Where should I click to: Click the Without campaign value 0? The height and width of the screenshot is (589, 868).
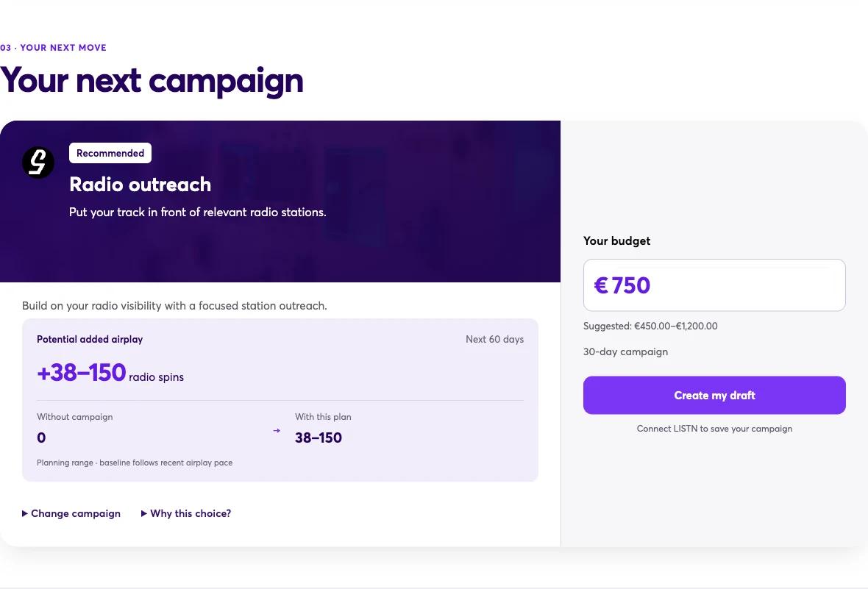point(41,438)
